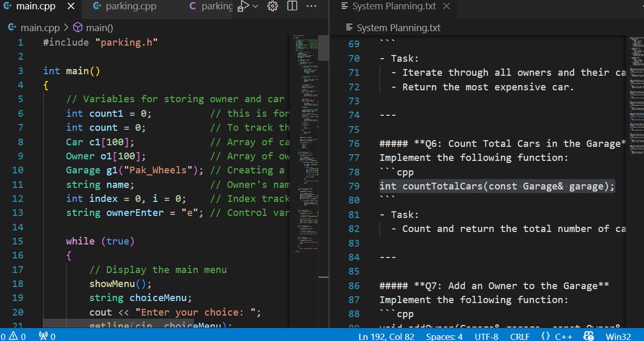The height and width of the screenshot is (341, 644).
Task: Click the string choiceMenu; line
Action: click(141, 298)
